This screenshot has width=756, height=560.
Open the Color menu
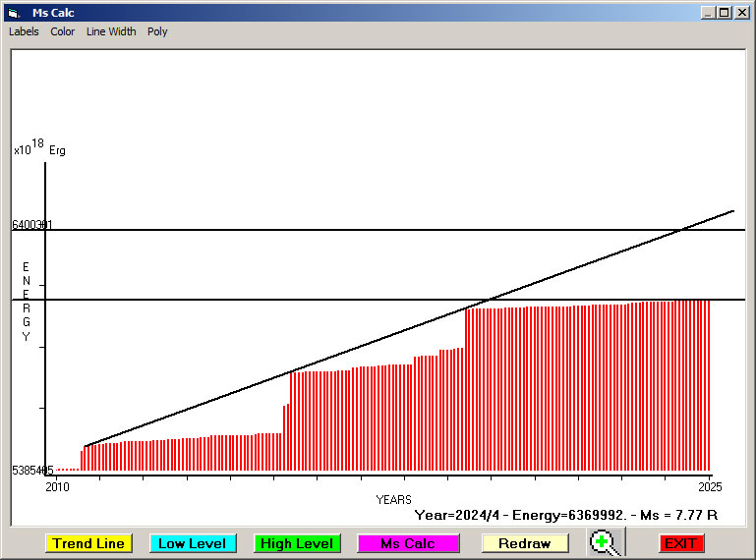coord(63,31)
